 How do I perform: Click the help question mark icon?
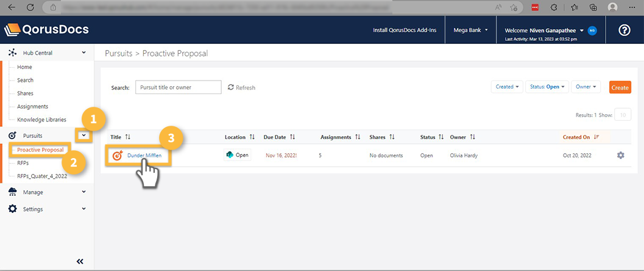pos(624,31)
